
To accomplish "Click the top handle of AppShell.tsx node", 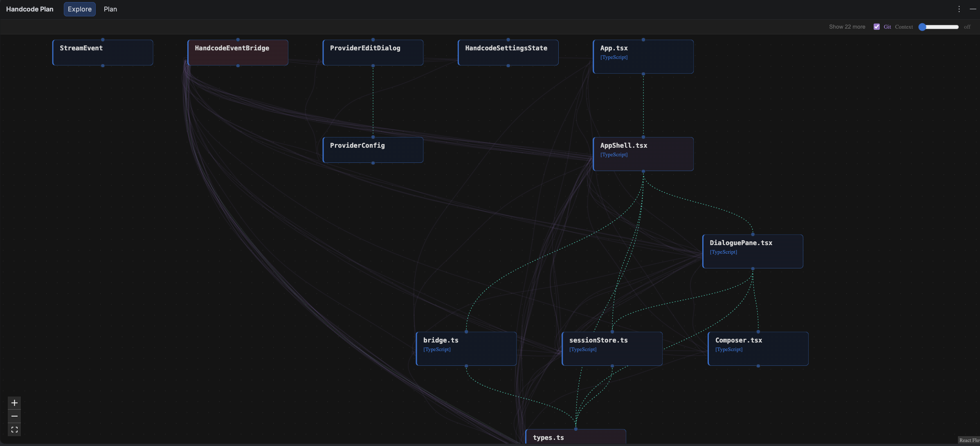I will (x=643, y=137).
